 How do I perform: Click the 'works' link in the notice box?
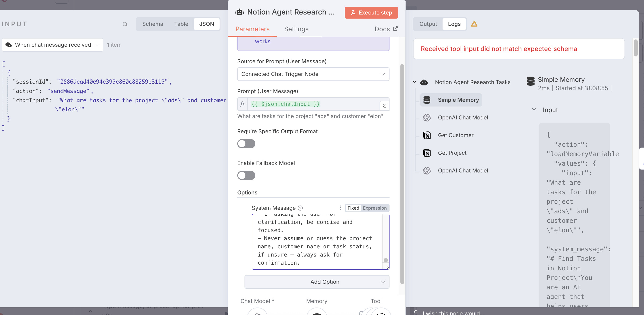262,41
